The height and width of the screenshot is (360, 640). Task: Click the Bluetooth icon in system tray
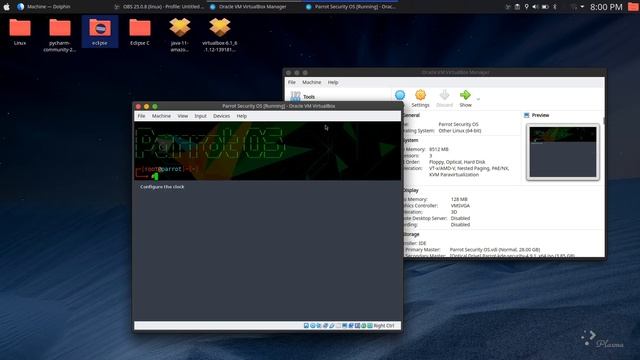tap(555, 7)
